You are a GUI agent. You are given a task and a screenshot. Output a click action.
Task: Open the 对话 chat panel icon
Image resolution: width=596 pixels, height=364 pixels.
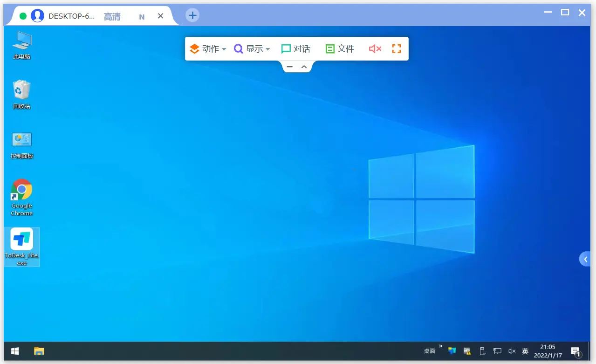point(295,48)
